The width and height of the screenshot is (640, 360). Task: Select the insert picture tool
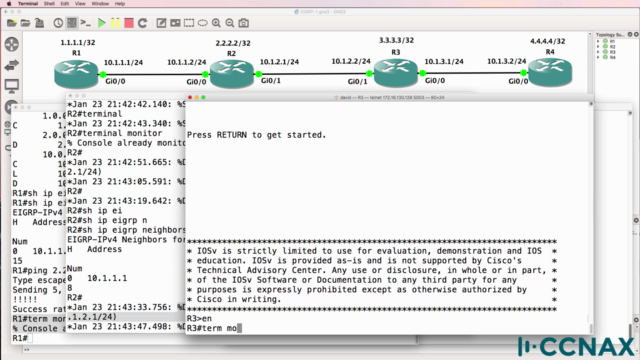(175, 23)
